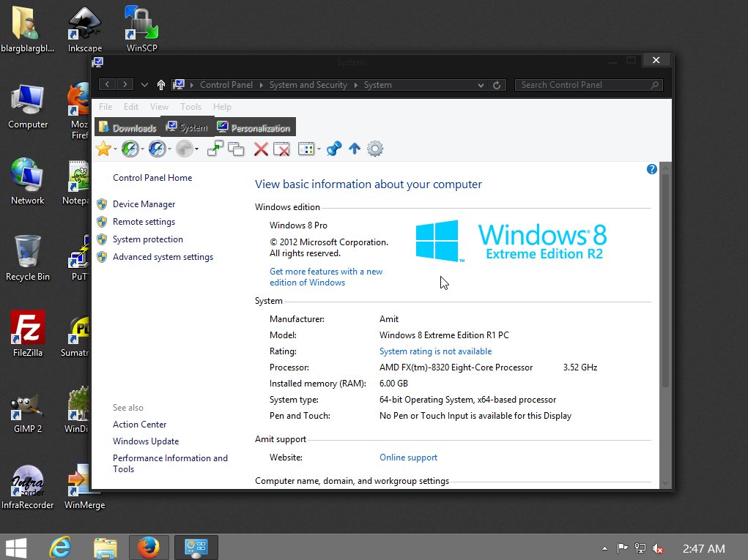Screen dimensions: 748x560
Task: Click the Firefox taskbar icon
Action: 149,547
